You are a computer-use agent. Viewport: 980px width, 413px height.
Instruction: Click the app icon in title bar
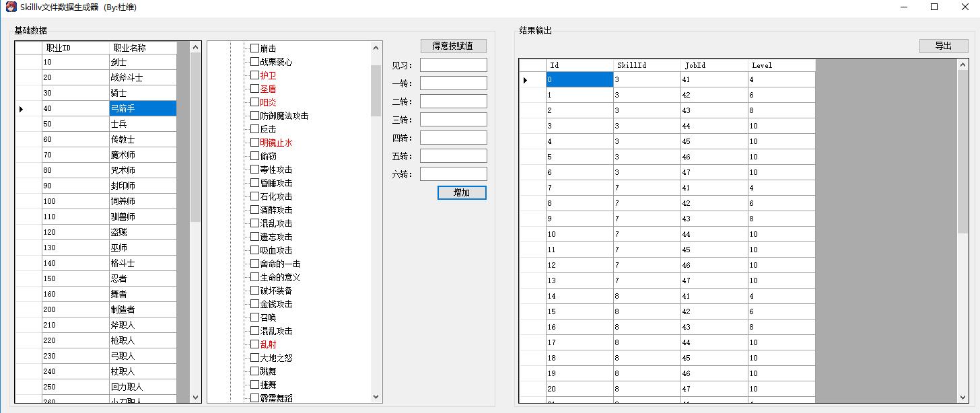tap(11, 7)
